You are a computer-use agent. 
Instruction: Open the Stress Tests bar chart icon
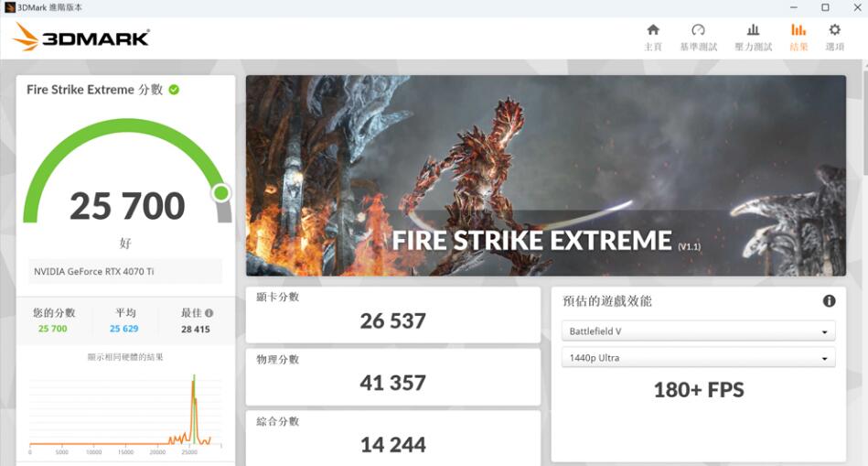[x=753, y=30]
